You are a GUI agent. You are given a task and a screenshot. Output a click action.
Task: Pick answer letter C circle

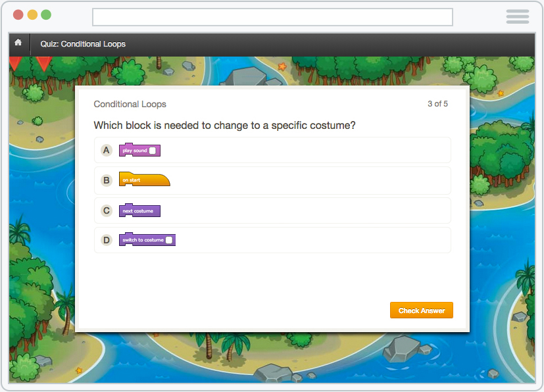coord(107,211)
